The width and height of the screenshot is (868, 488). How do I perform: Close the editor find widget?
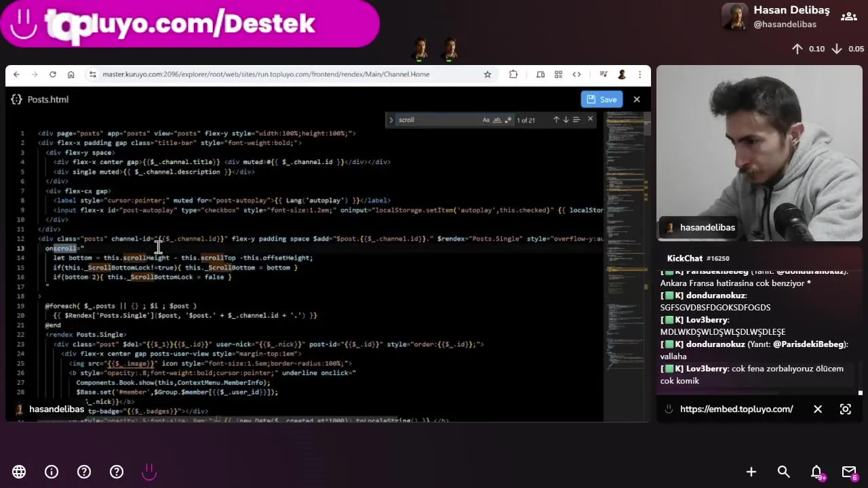pos(590,119)
